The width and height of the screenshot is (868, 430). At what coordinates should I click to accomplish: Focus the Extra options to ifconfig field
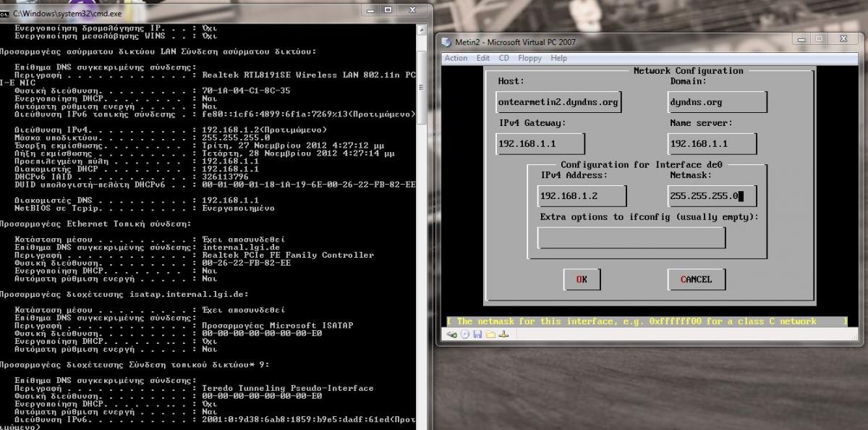(x=631, y=237)
